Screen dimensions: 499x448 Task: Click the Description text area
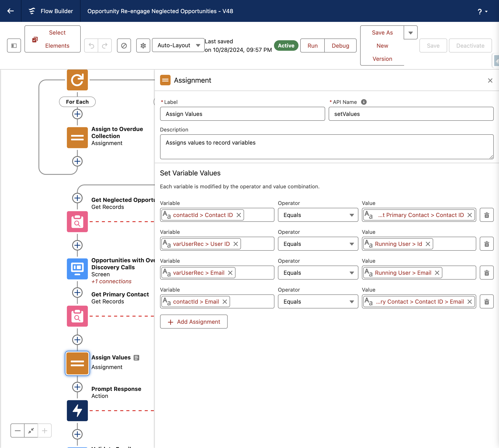327,147
